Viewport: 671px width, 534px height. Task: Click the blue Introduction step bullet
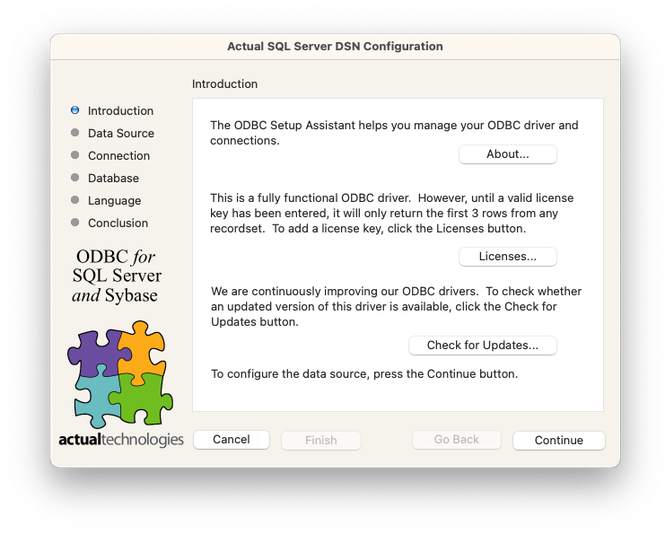[x=75, y=110]
